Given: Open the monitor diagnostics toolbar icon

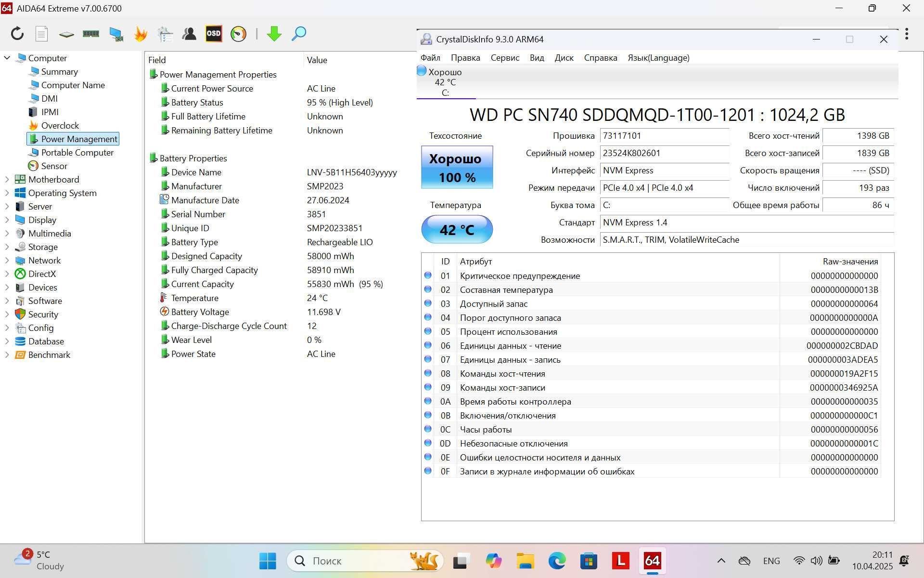Looking at the screenshot, I should tap(116, 34).
